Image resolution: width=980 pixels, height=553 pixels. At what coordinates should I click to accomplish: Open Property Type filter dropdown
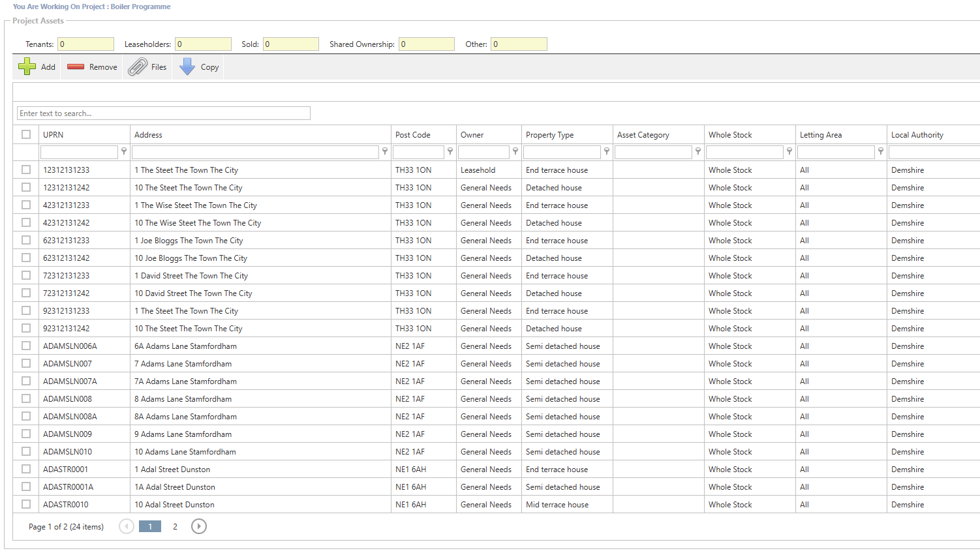(607, 151)
